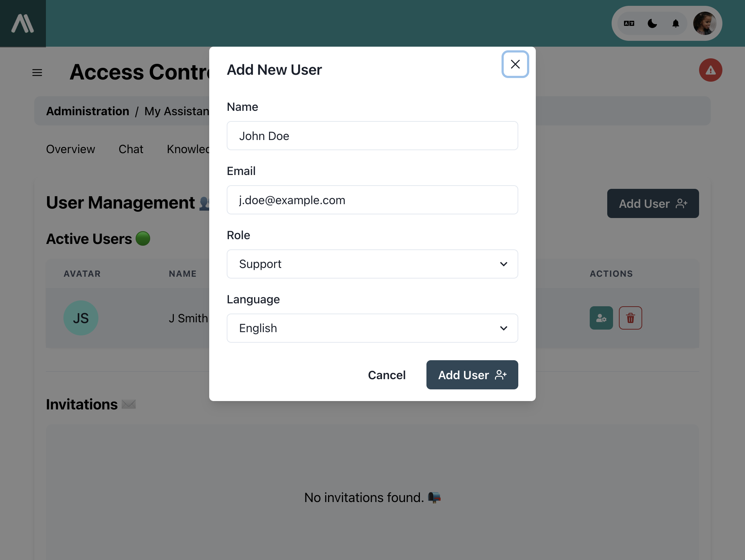Switch to the Overview tab
The image size is (745, 560).
point(70,149)
